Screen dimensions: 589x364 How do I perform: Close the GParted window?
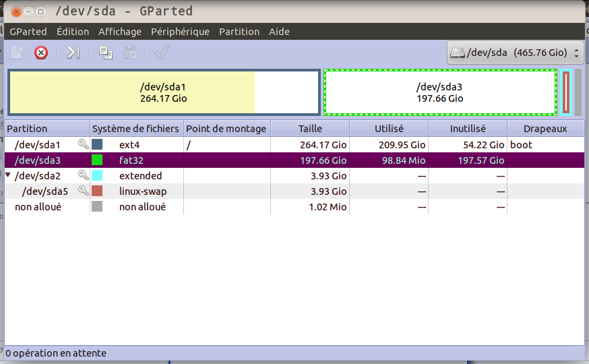click(x=16, y=11)
